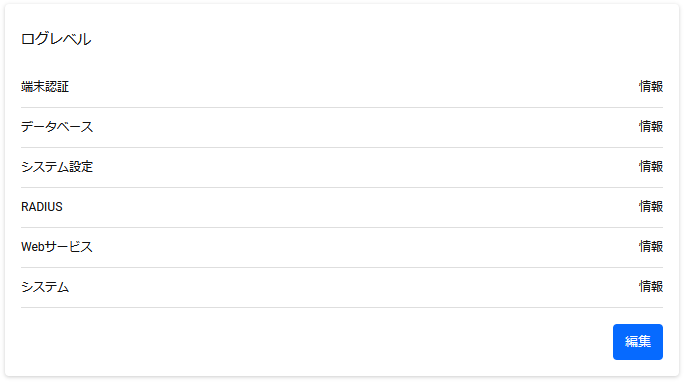Click the ログレベル heading
684x382 pixels.
[56, 39]
